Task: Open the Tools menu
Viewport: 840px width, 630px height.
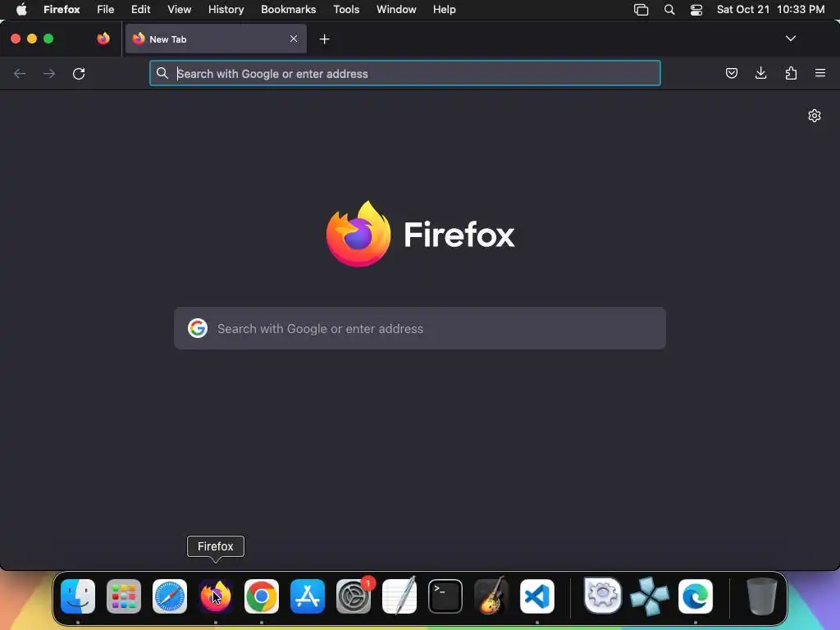Action: point(347,10)
